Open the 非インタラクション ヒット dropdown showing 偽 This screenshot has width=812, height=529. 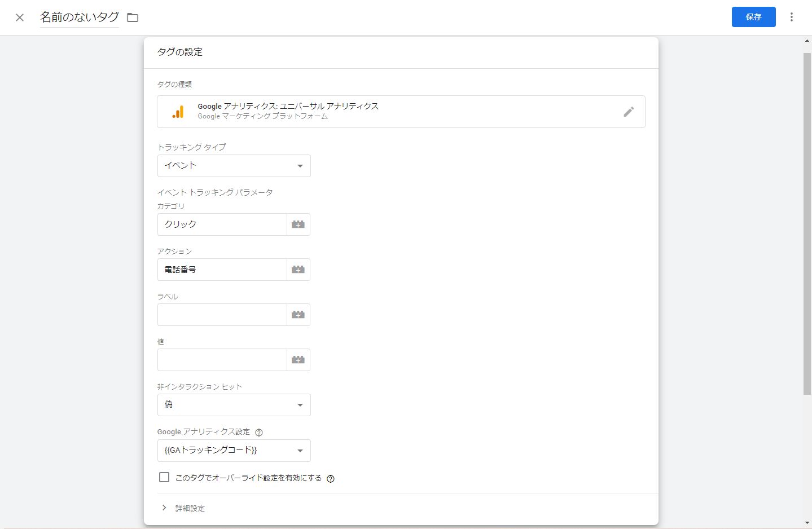[234, 405]
